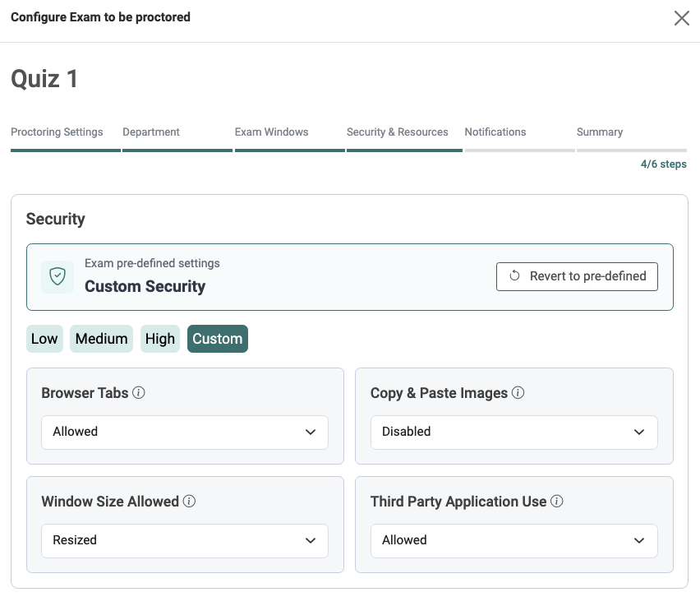This screenshot has height=606, width=700.
Task: Open info tooltip next to Browser Tabs
Action: (138, 393)
